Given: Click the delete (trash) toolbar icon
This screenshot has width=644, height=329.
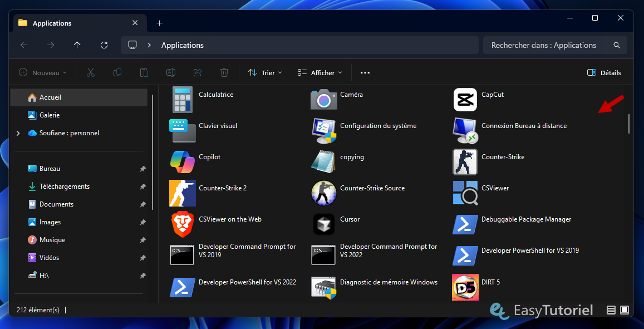Looking at the screenshot, I should tap(224, 72).
